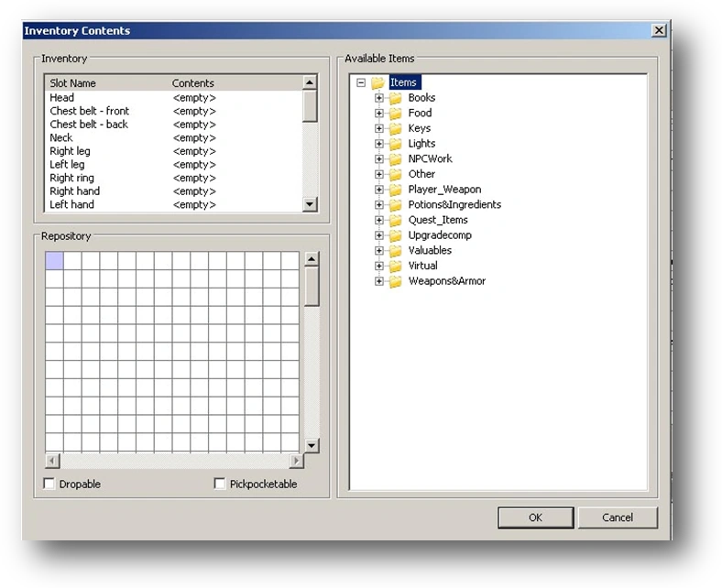
Task: Expand the NPCWork tree node
Action: (379, 158)
